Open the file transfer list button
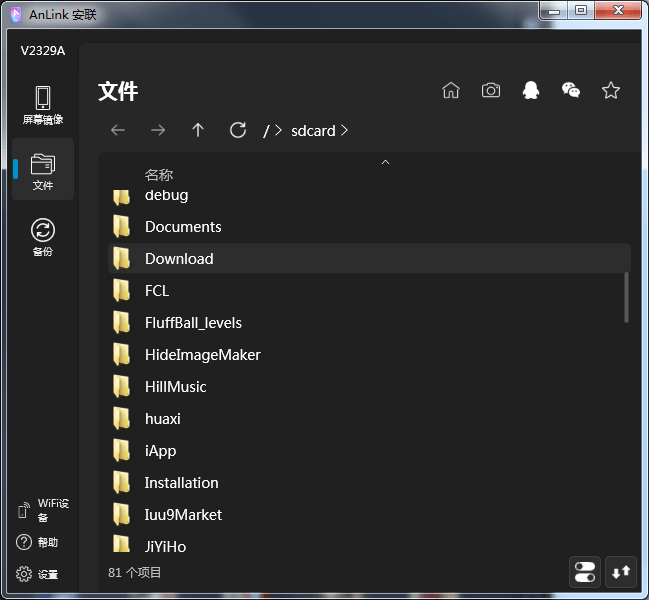Image resolution: width=649 pixels, height=600 pixels. click(621, 572)
